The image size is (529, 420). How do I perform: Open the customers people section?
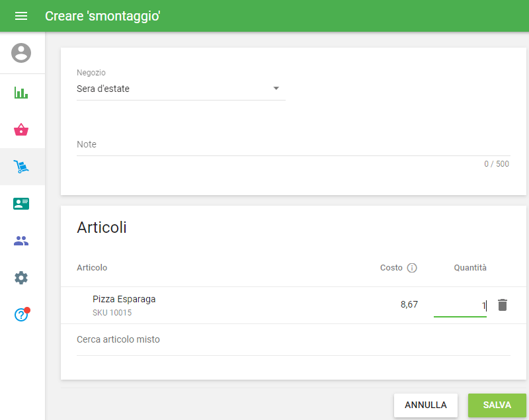tap(21, 241)
